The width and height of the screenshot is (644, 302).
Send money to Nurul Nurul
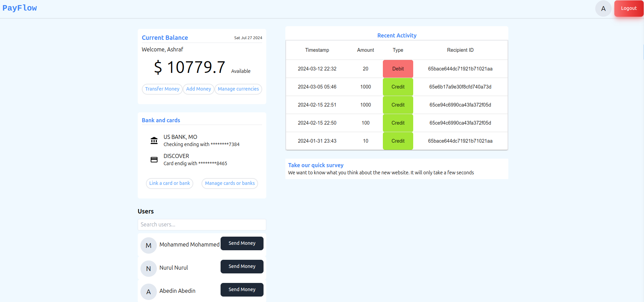(242, 267)
